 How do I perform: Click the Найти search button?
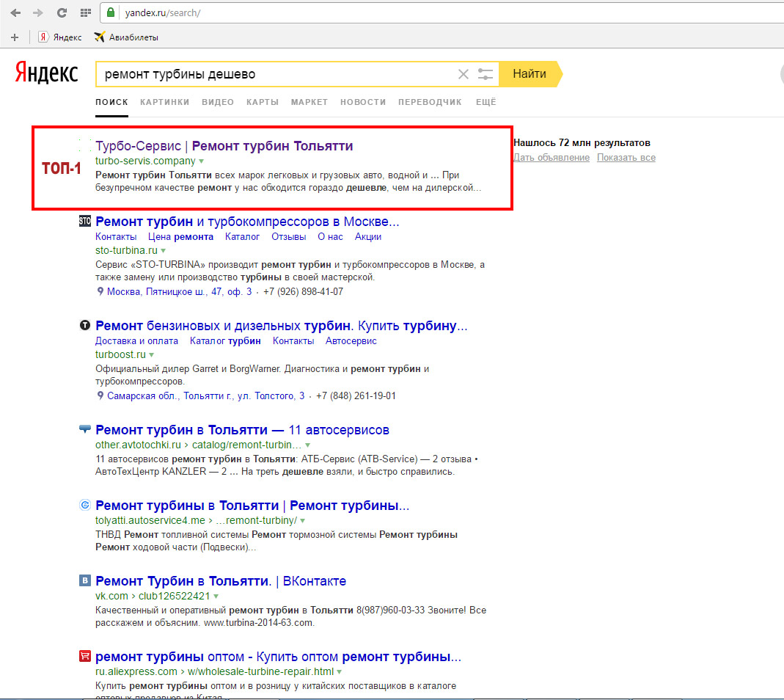[x=530, y=73]
